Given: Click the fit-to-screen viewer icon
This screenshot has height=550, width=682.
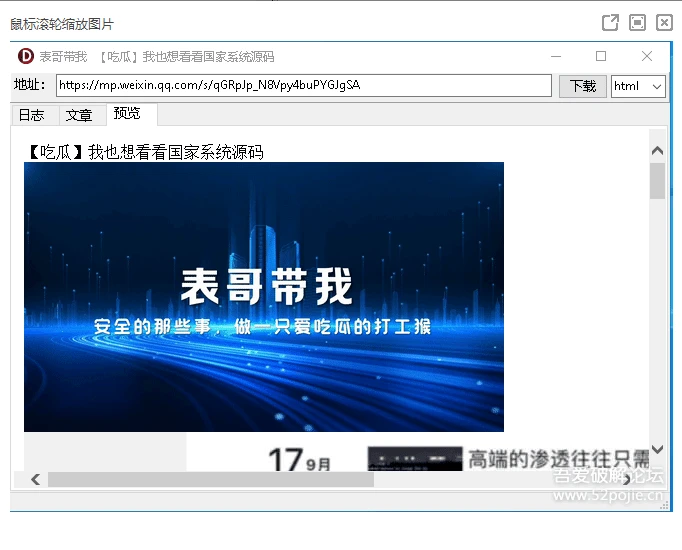Looking at the screenshot, I should (x=637, y=23).
